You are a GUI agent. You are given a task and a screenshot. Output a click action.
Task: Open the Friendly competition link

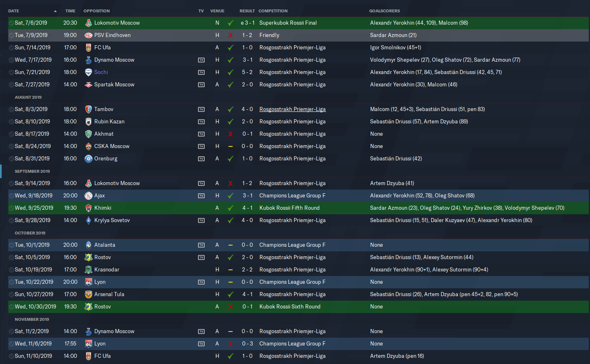click(x=269, y=35)
